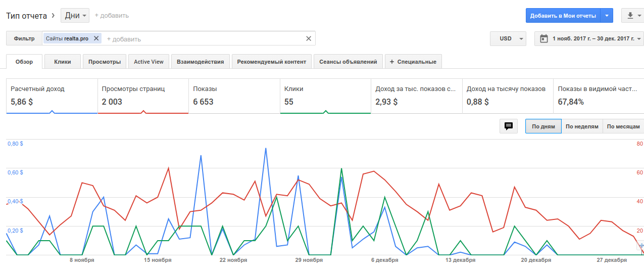
Task: Switch to the Клики tab
Action: [x=63, y=62]
